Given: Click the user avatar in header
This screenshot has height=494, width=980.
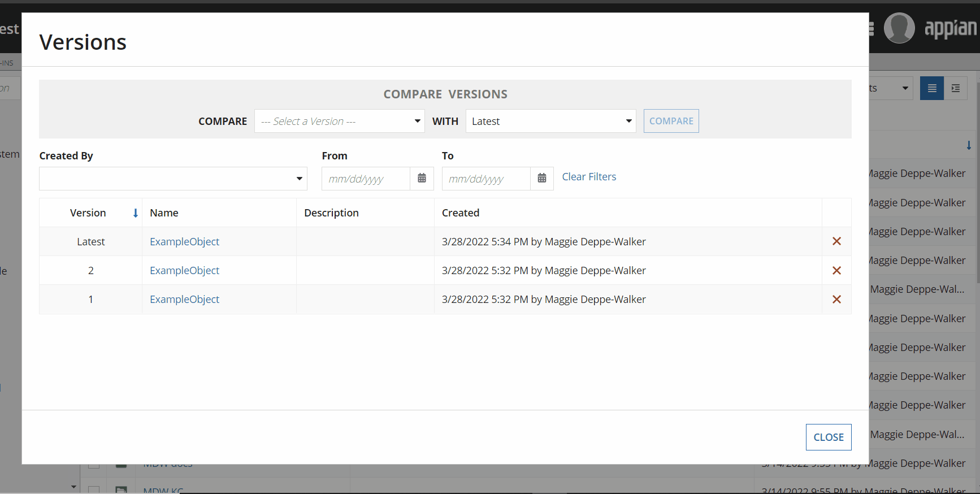Looking at the screenshot, I should click(x=899, y=28).
